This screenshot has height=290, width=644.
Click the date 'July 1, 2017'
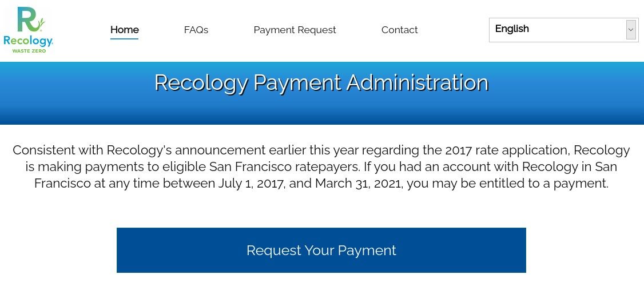(251, 184)
